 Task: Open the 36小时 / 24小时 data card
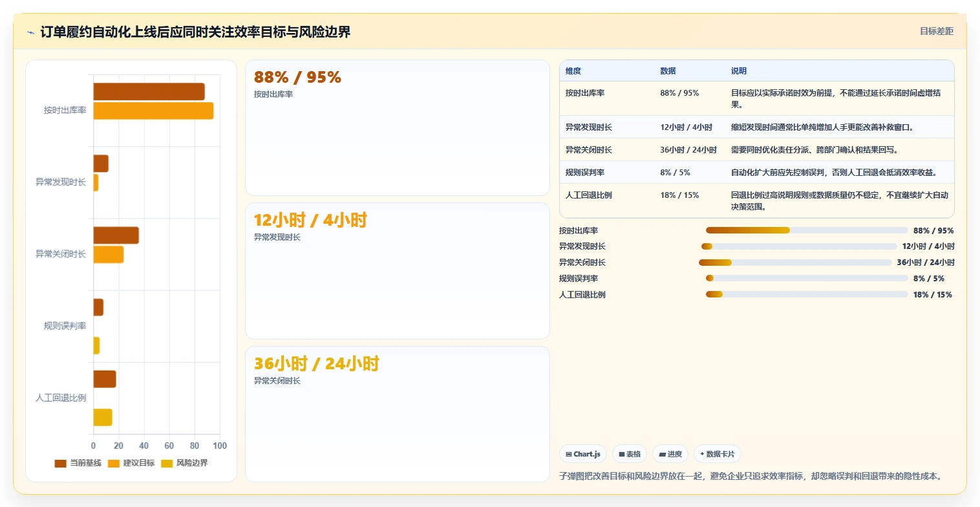click(398, 414)
